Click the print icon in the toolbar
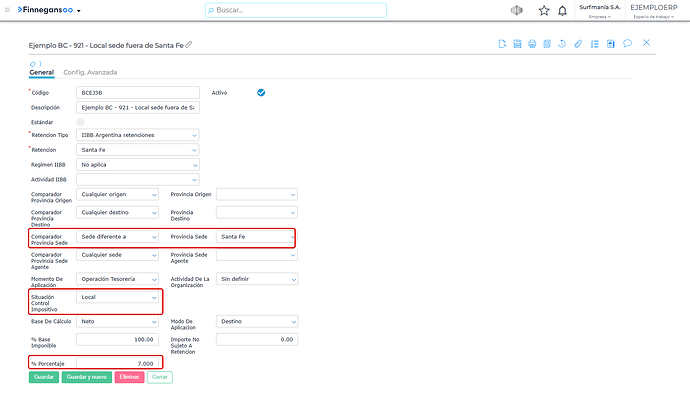 532,44
